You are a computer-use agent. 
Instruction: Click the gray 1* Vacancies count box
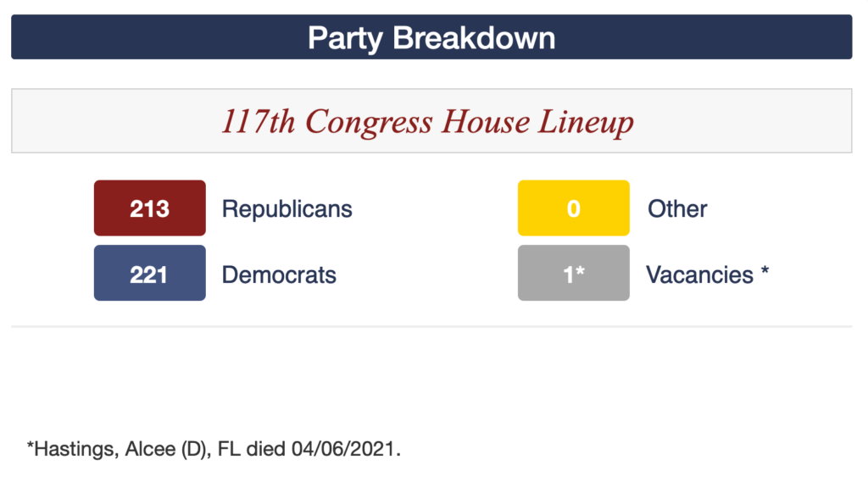pyautogui.click(x=573, y=274)
